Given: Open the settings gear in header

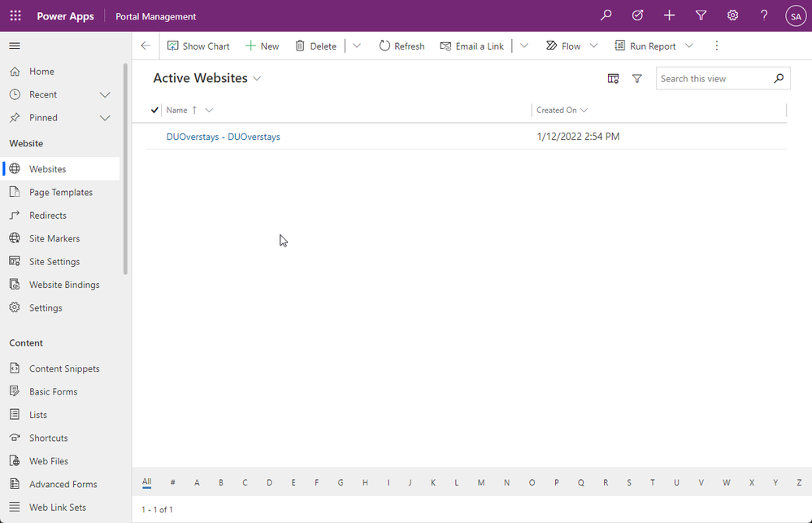Looking at the screenshot, I should pos(732,15).
